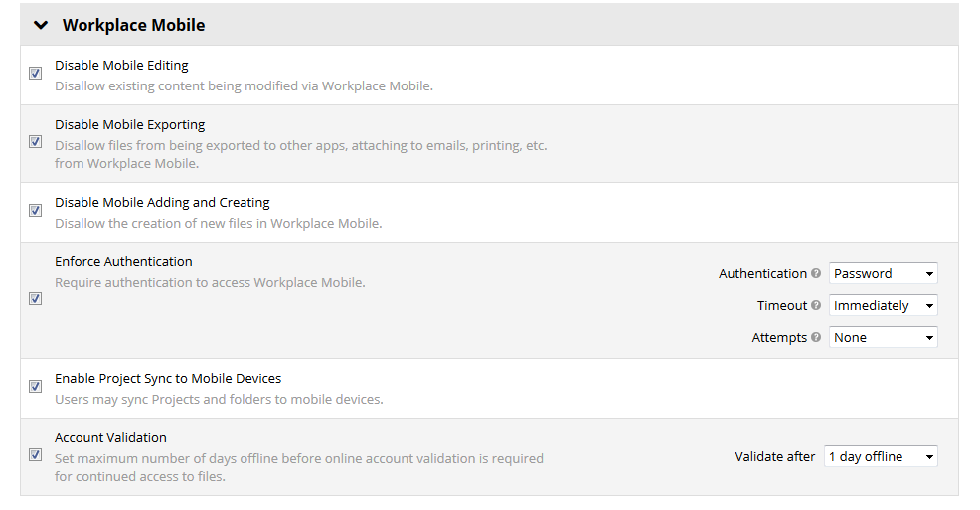The width and height of the screenshot is (980, 510).
Task: Click the help icon beside Attempts
Action: tap(816, 338)
